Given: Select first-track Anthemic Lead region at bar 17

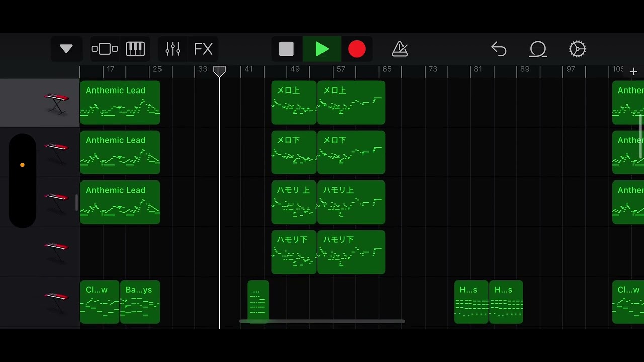Looking at the screenshot, I should pyautogui.click(x=120, y=103).
